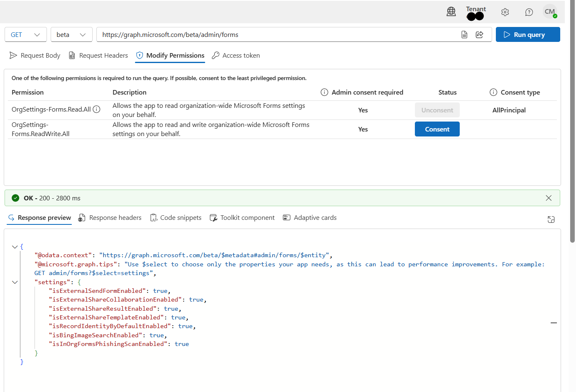
Task: Click the Tenant label in the header
Action: [x=476, y=9]
